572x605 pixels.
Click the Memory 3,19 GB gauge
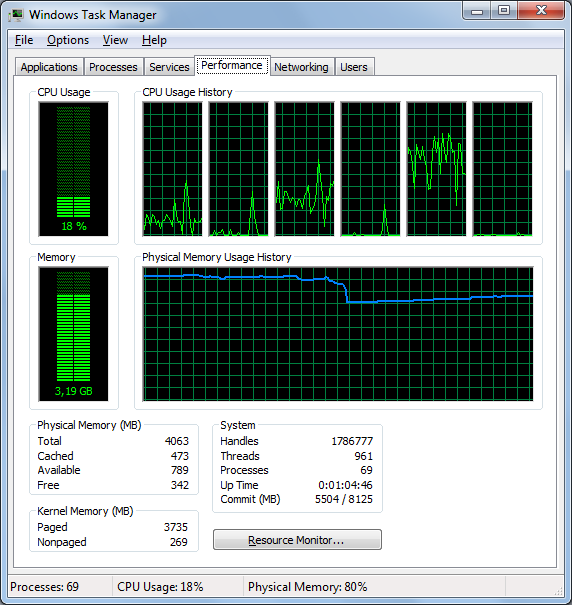(x=73, y=334)
